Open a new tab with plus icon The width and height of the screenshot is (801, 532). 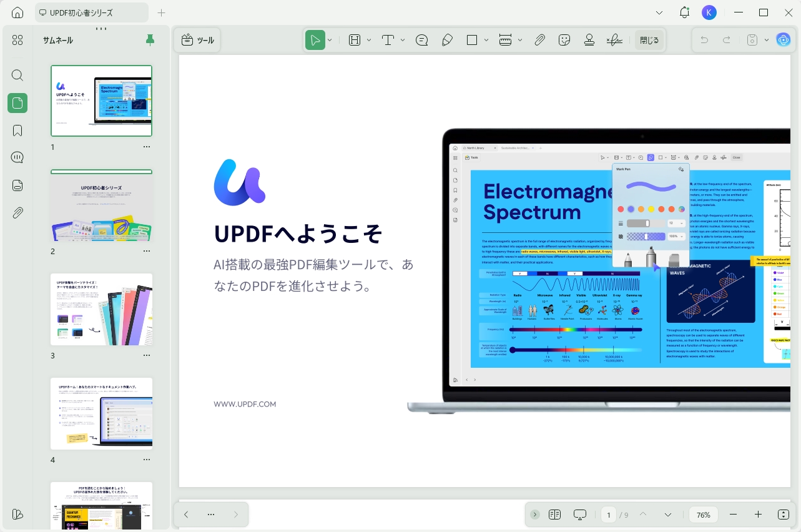[x=162, y=12]
